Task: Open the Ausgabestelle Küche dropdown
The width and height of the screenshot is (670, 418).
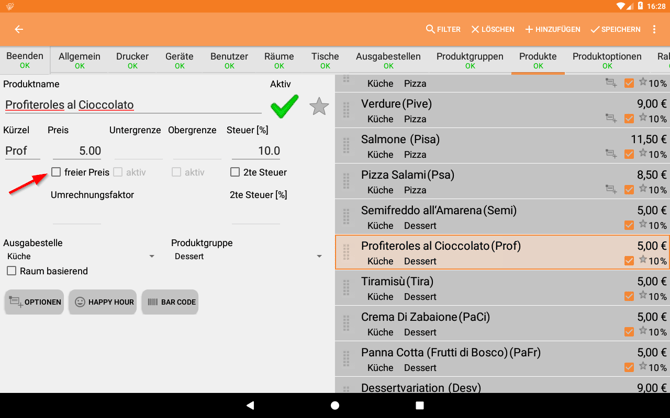Action: pos(80,256)
